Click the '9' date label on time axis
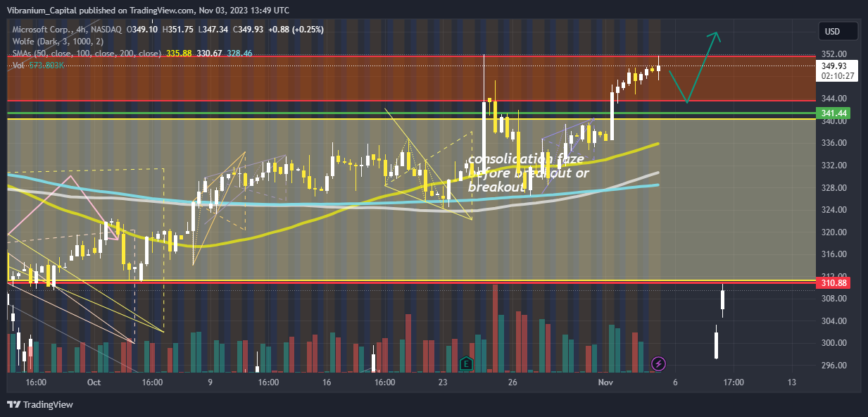The width and height of the screenshot is (868, 417). (x=210, y=382)
